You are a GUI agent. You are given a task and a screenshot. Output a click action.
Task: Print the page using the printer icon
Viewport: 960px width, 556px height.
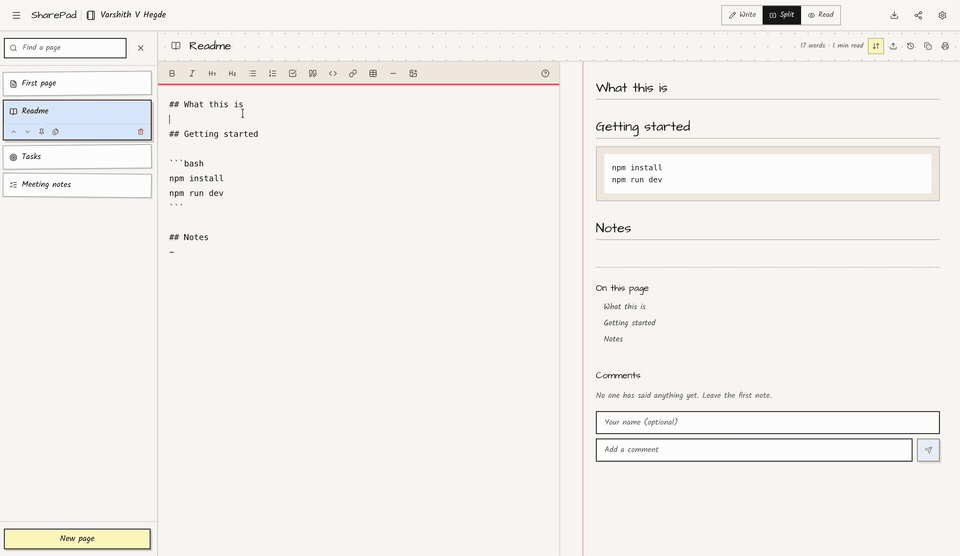pos(945,46)
